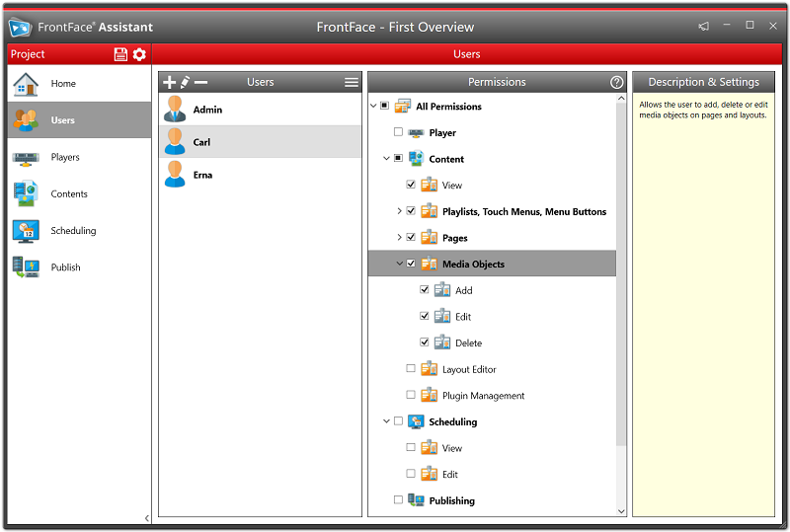
Task: Click the add user plus icon
Action: click(169, 82)
